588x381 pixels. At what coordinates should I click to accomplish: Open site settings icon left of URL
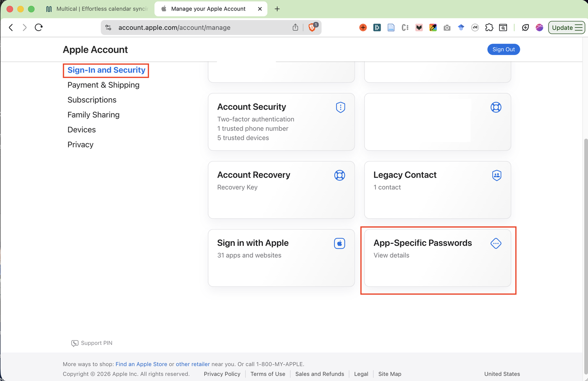pos(108,28)
